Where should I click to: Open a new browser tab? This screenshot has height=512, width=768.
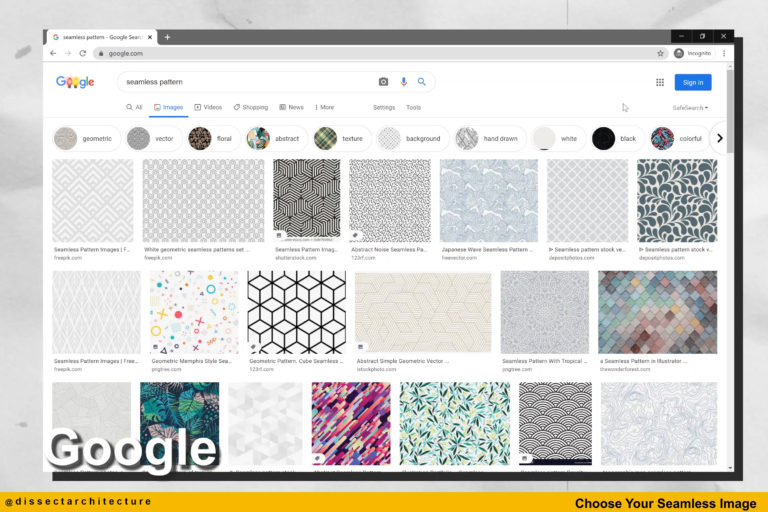[x=167, y=37]
